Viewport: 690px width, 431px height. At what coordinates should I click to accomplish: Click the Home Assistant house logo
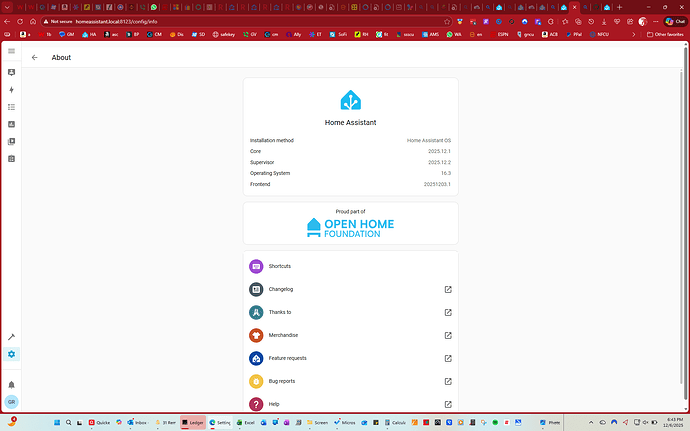click(351, 100)
